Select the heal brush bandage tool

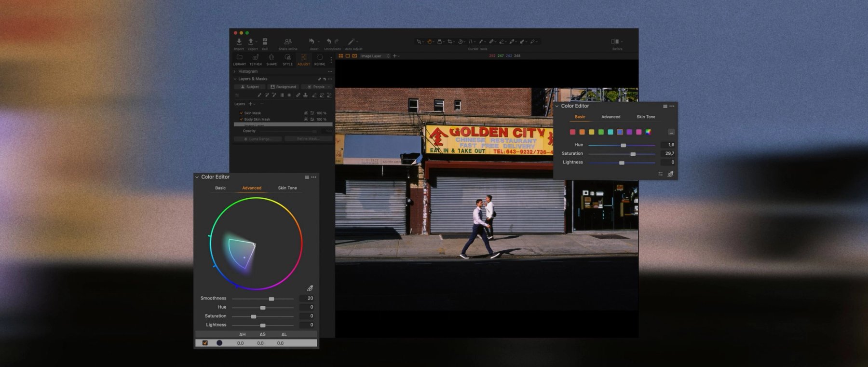click(298, 95)
